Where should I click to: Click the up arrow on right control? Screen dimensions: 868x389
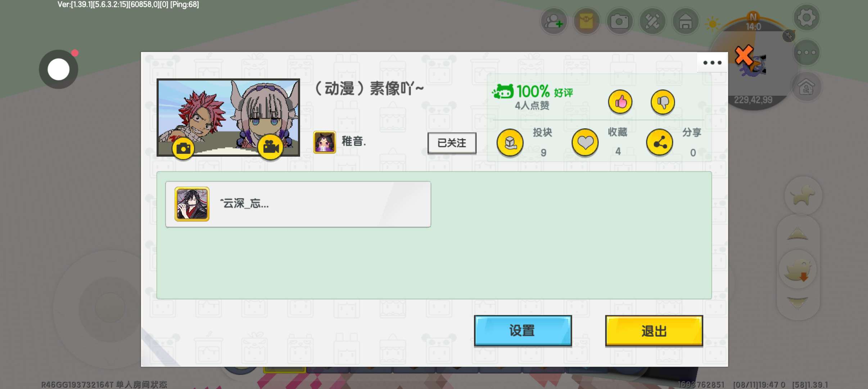pyautogui.click(x=798, y=234)
